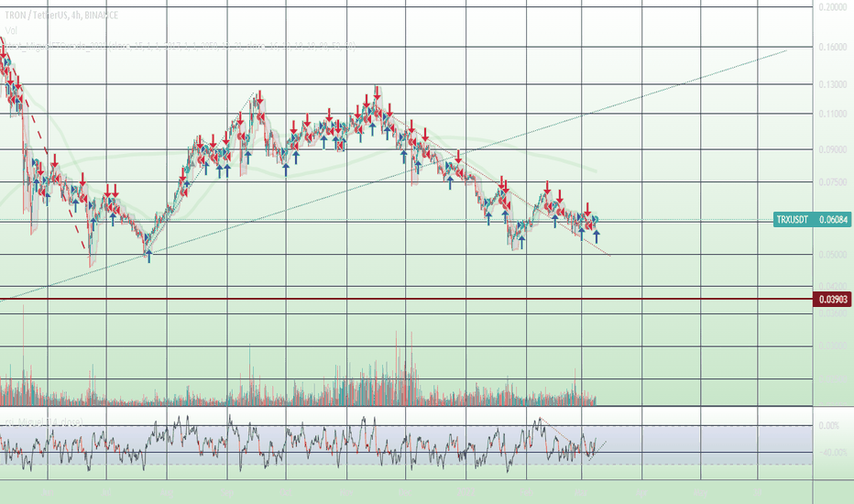Viewport: 854px width, 504px height.
Task: Click the Vol indicator label
Action: pos(11,30)
